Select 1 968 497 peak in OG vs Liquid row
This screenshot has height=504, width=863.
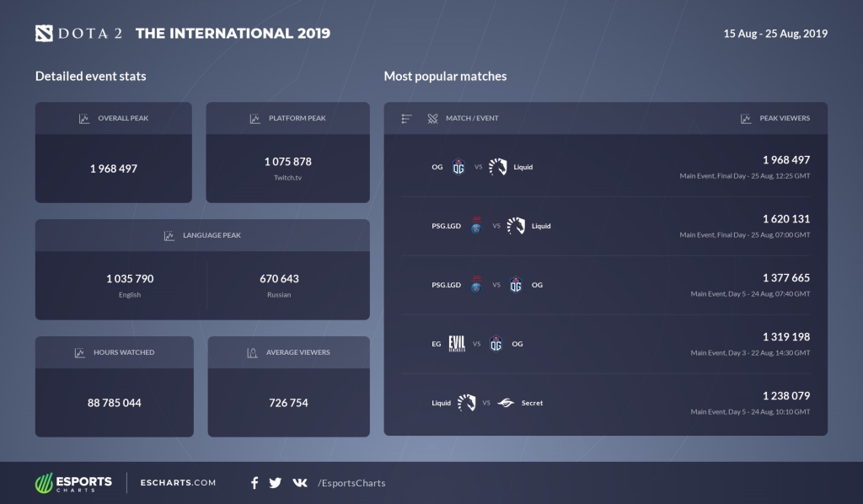(786, 160)
